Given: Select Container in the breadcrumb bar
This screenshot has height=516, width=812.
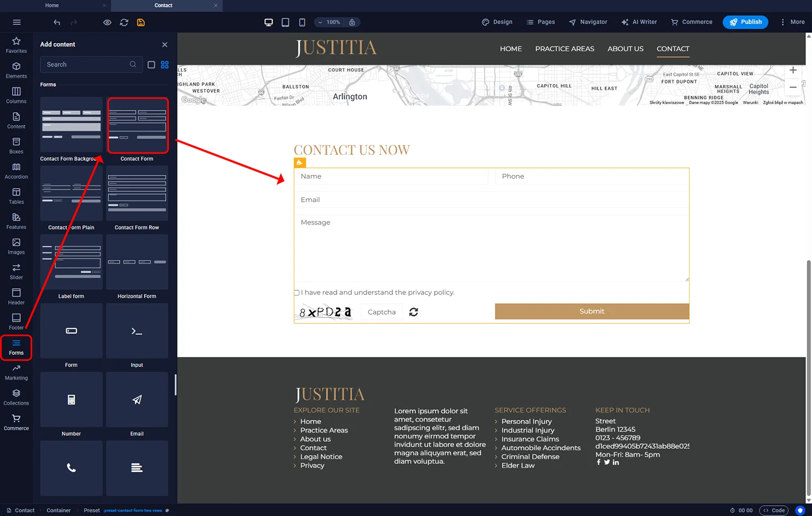Looking at the screenshot, I should (x=58, y=511).
